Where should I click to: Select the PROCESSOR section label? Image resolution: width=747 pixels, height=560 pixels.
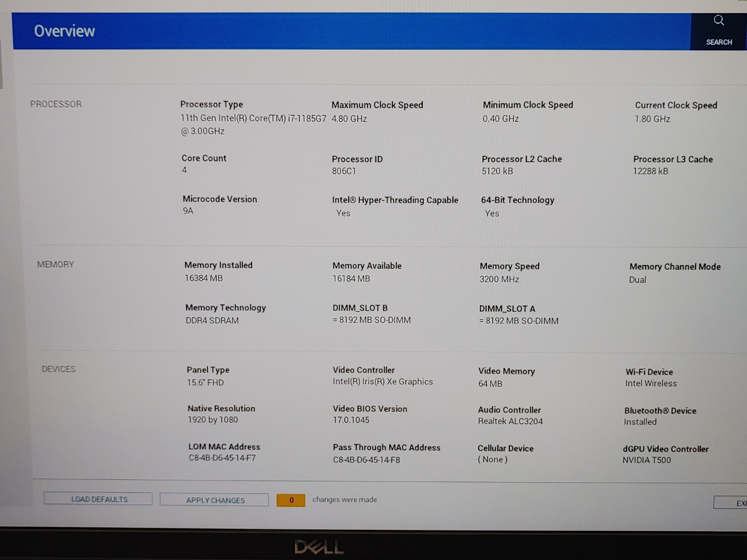click(x=56, y=104)
